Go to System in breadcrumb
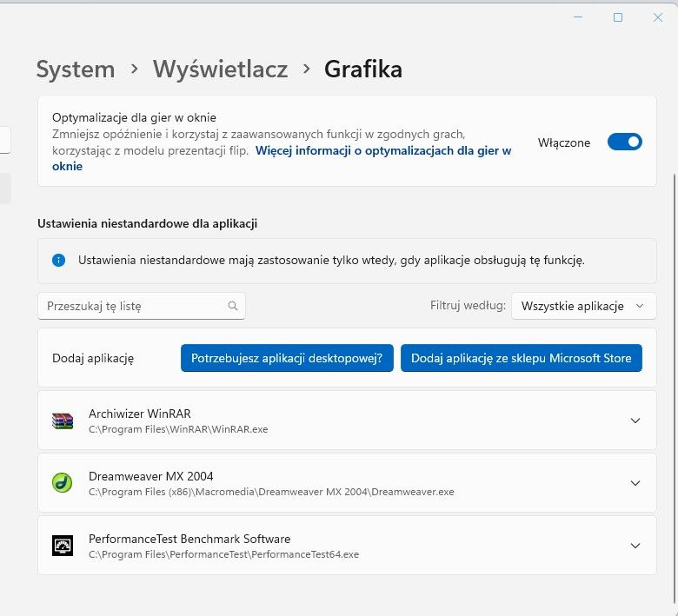 [76, 70]
